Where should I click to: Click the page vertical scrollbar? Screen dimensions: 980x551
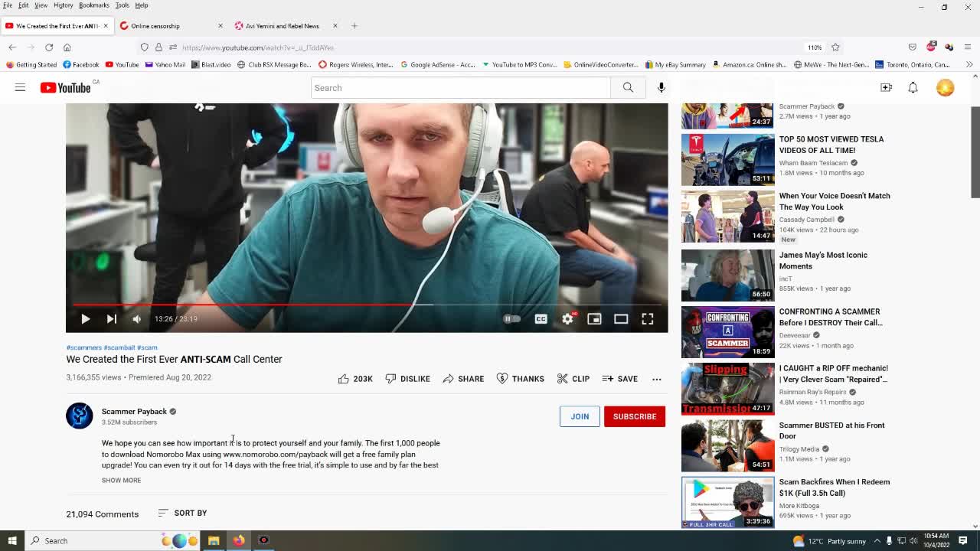point(975,152)
